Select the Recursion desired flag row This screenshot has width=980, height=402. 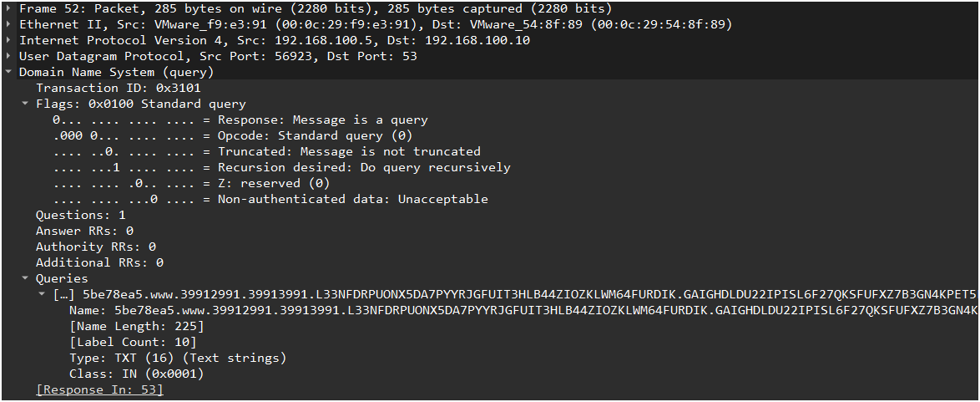[281, 167]
